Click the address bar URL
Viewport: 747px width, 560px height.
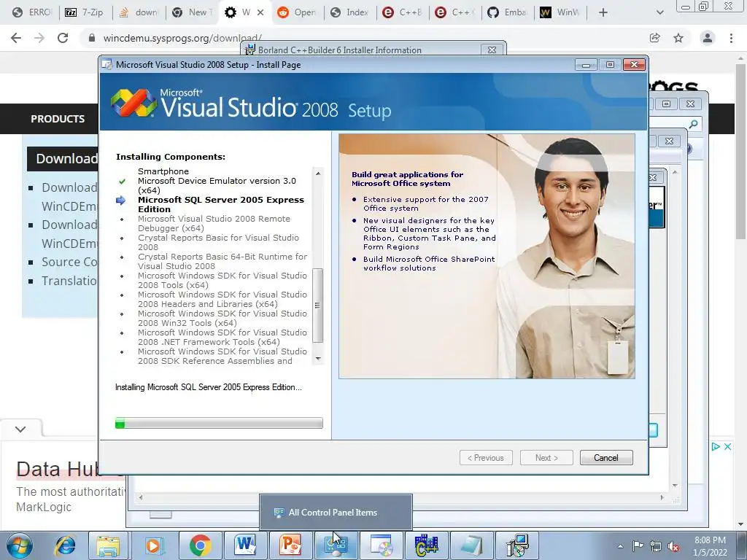coord(182,38)
